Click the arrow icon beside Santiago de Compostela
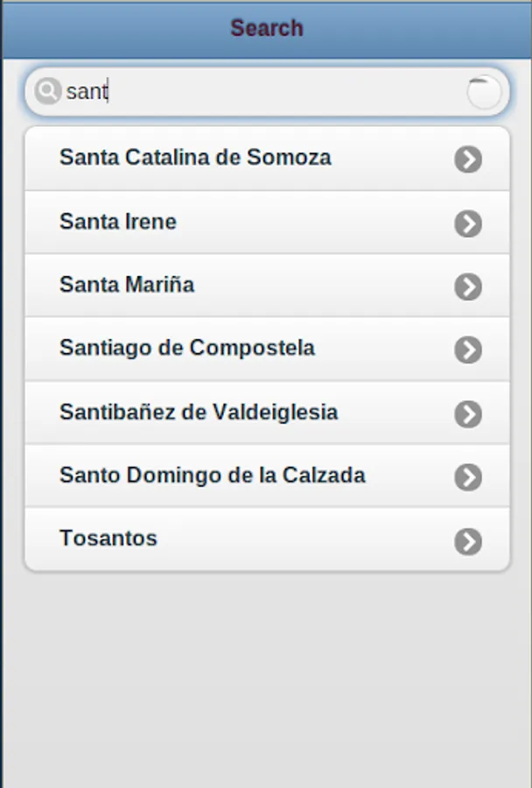532x788 pixels. 468,350
